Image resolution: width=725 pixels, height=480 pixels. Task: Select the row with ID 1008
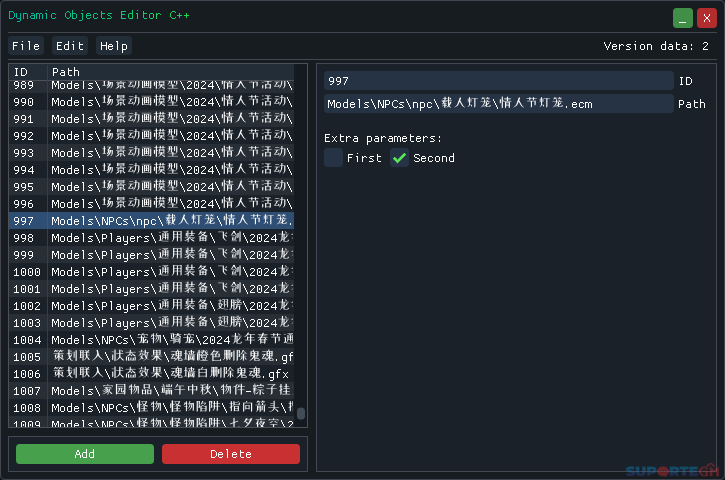pos(151,408)
